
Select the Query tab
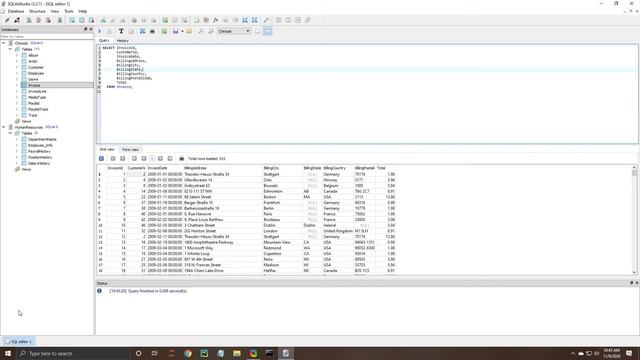(x=104, y=40)
